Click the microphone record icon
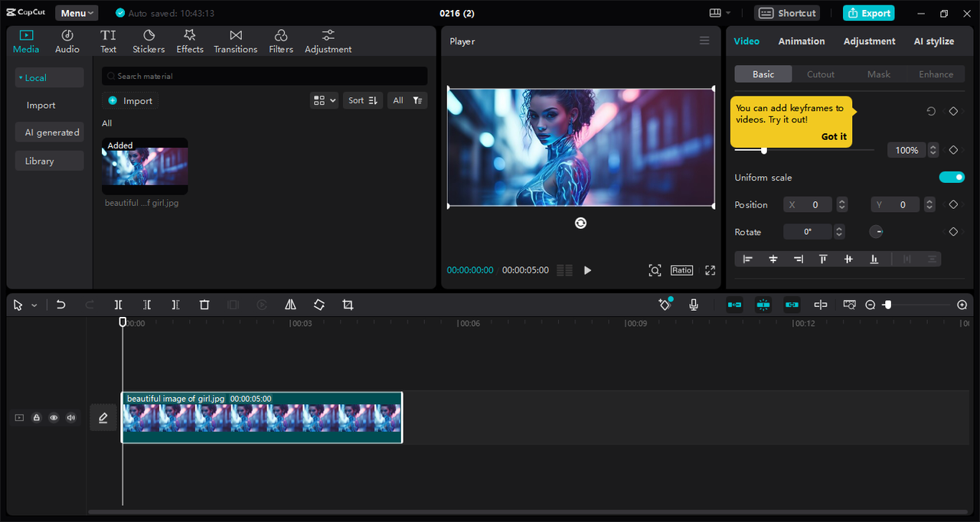 pos(694,305)
